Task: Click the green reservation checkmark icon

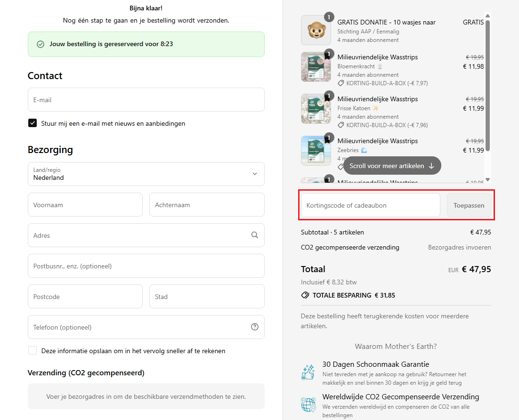Action: point(40,44)
